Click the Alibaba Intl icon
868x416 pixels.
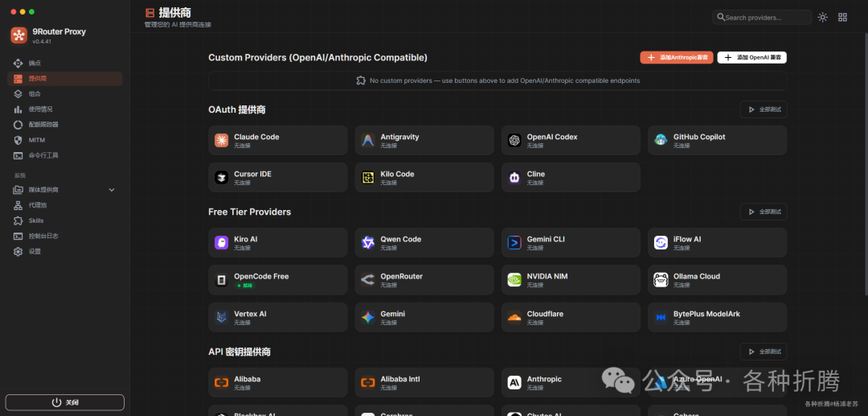(367, 382)
